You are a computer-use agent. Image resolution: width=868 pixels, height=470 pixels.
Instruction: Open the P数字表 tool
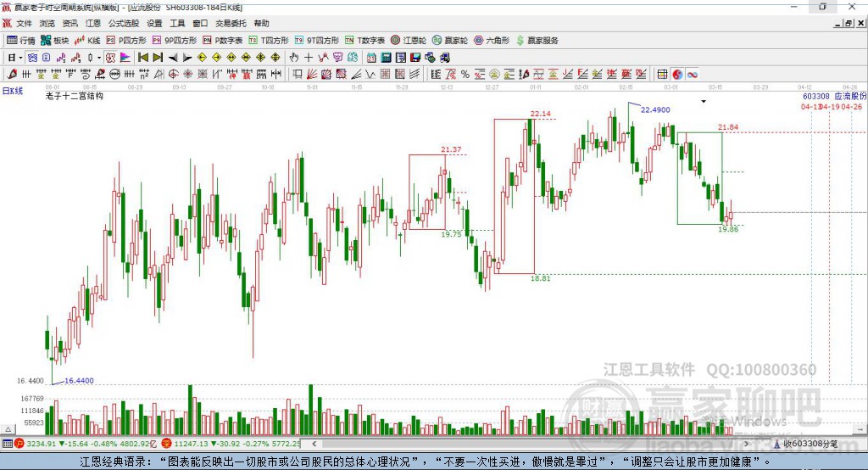pyautogui.click(x=223, y=41)
